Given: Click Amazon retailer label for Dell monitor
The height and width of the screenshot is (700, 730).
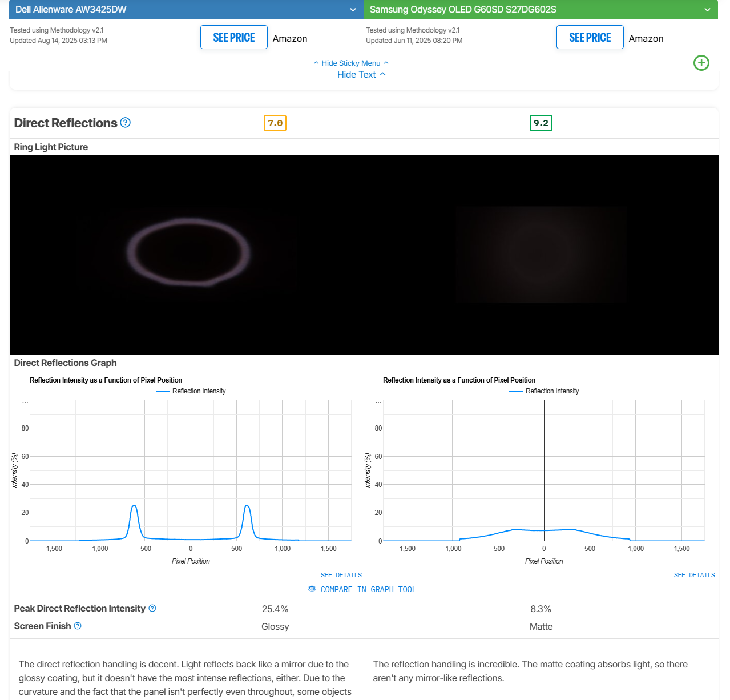Looking at the screenshot, I should tap(290, 38).
